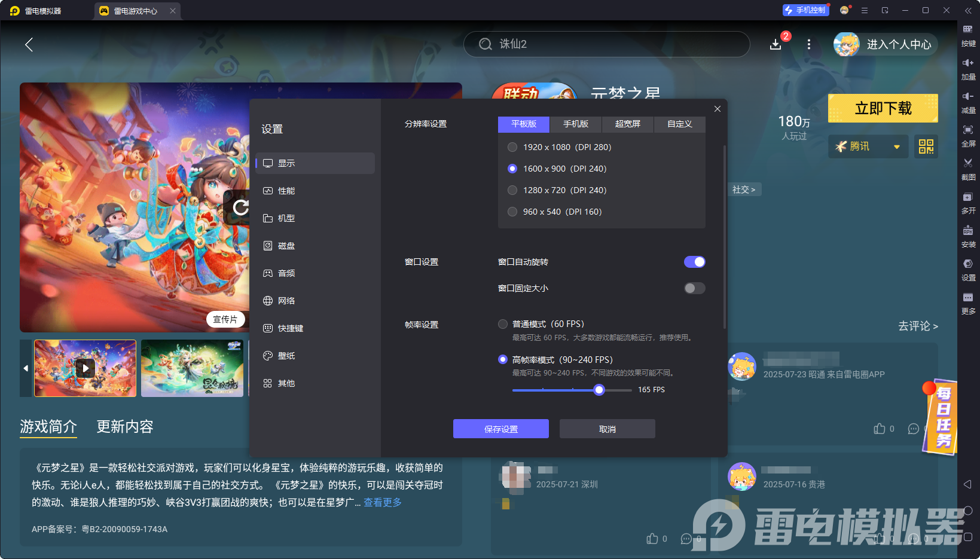Click the 安装 APK install icon
Viewport: 980px width, 559px height.
click(x=968, y=236)
